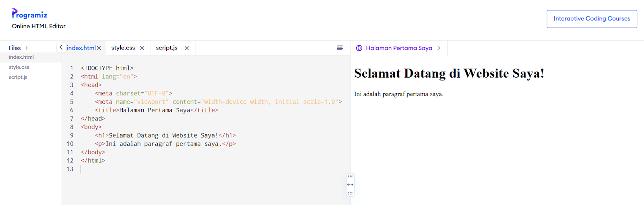644x205 pixels.
Task: Click line number 8 in gutter
Action: click(x=72, y=127)
